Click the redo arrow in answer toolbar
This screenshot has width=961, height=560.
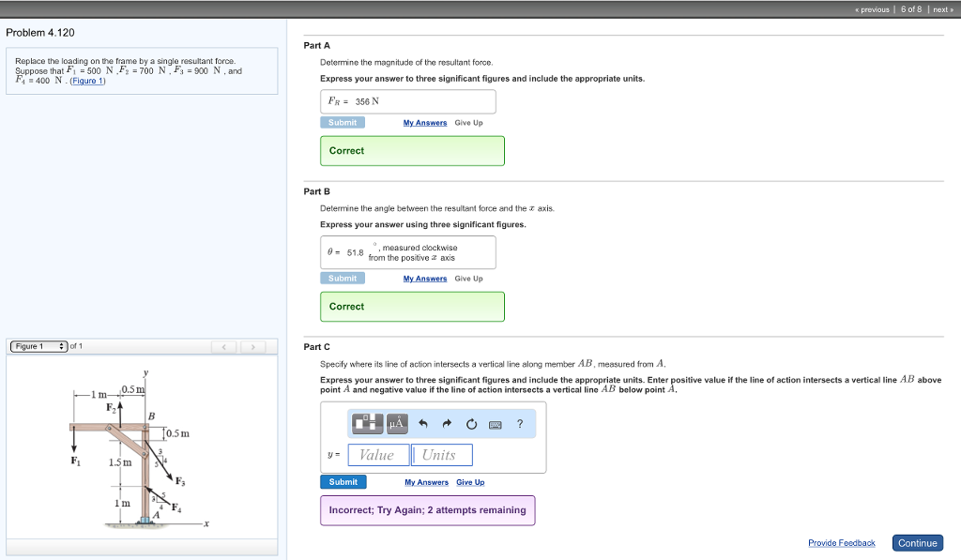pyautogui.click(x=447, y=424)
